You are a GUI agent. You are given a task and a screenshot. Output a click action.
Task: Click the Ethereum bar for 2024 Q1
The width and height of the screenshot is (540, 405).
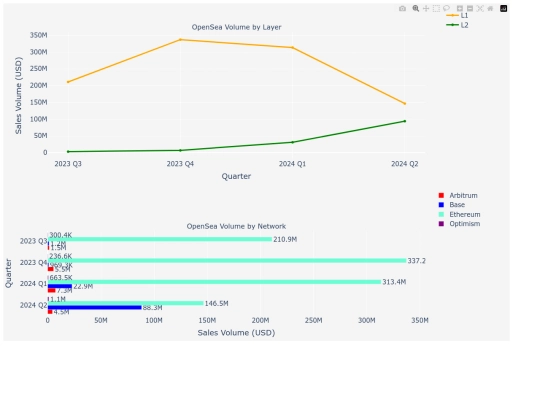point(214,282)
